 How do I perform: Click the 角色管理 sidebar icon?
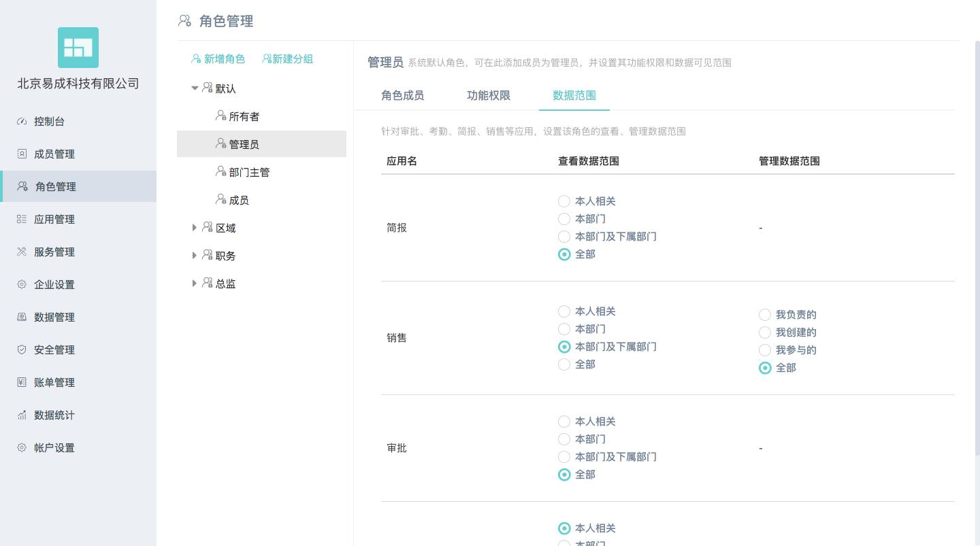[x=23, y=187]
